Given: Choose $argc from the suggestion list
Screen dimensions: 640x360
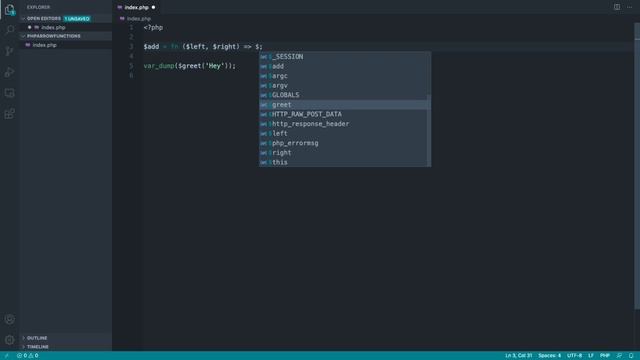Looking at the screenshot, I should (344, 76).
